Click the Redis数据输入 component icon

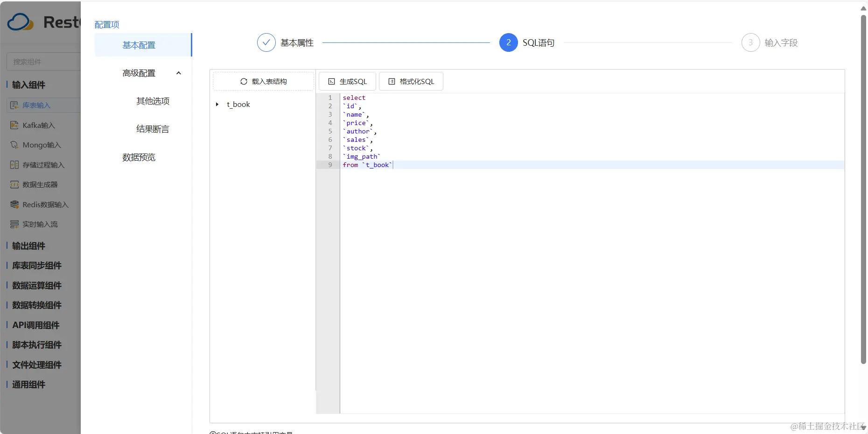coord(14,204)
